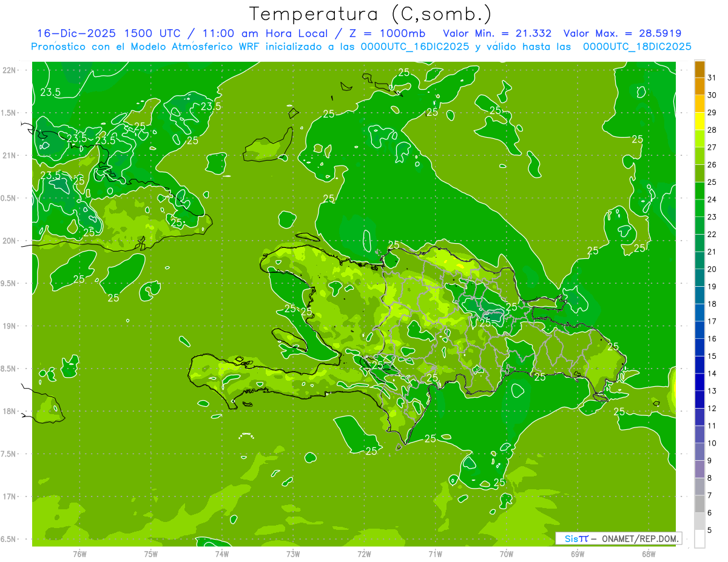Click the '18' colorbar label

tap(712, 304)
